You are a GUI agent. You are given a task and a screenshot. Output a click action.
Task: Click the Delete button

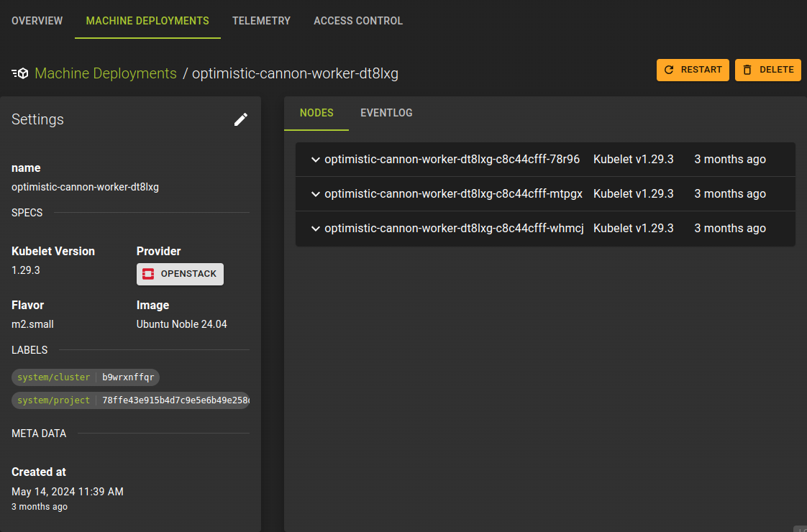[768, 70]
